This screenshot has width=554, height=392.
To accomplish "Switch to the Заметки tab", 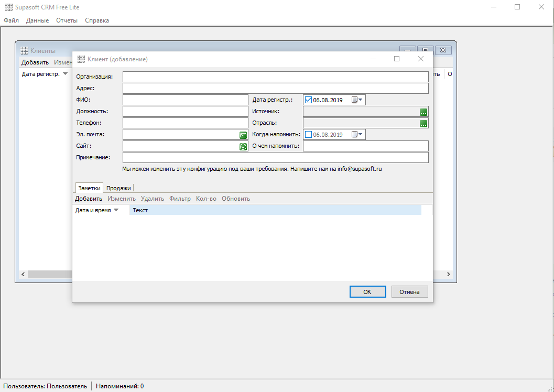I will [x=90, y=188].
